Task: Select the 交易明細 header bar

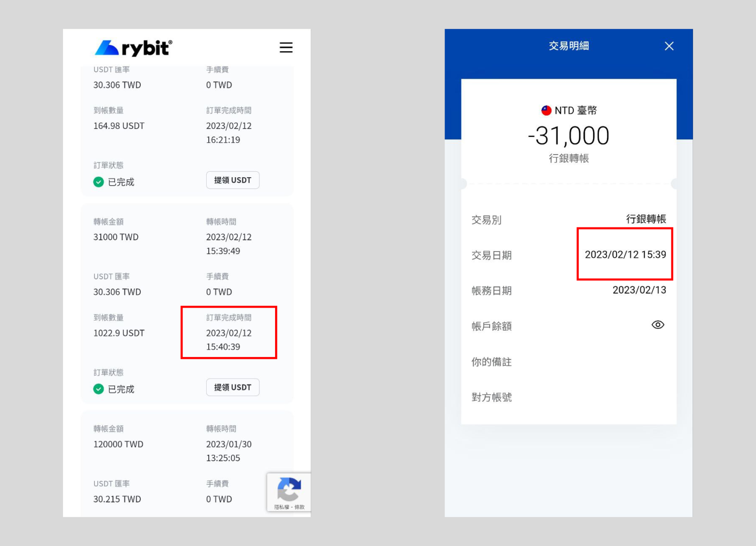Action: (568, 46)
